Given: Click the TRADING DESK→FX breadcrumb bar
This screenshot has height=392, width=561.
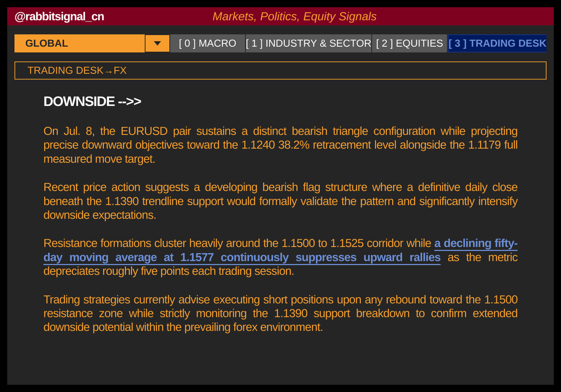Looking at the screenshot, I should click(x=280, y=71).
